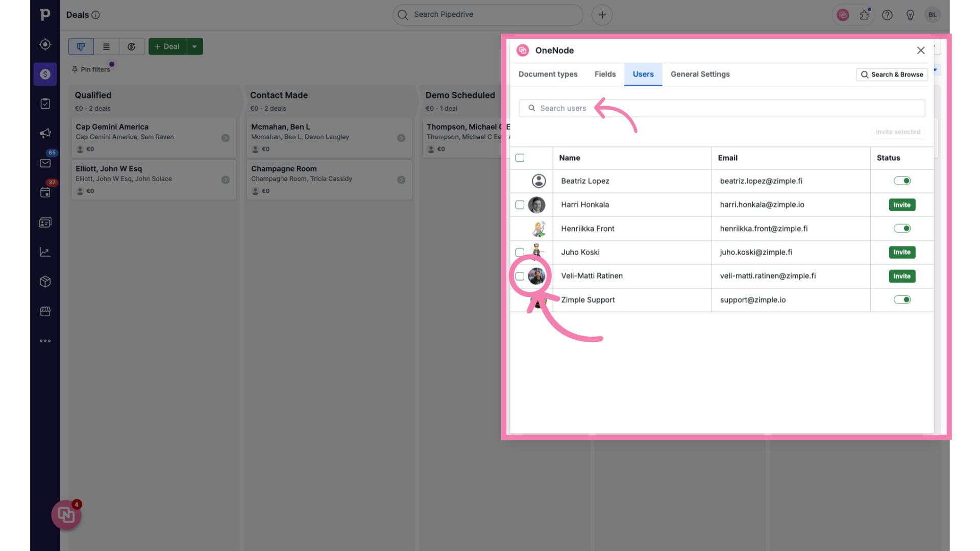980x551 pixels.
Task: Open Fields tab in OneNode dialog
Action: [604, 73]
